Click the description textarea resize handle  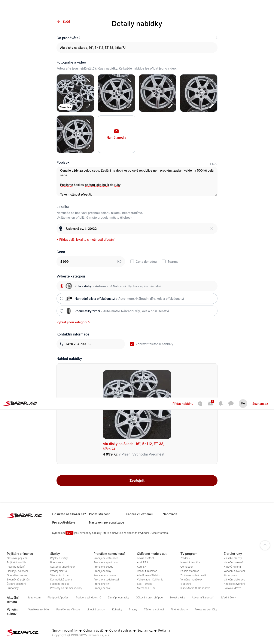216,195
